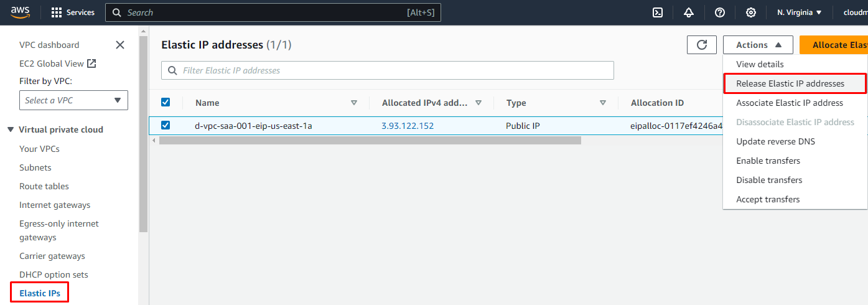
Task: Open the Select a VPC dropdown
Action: click(73, 100)
